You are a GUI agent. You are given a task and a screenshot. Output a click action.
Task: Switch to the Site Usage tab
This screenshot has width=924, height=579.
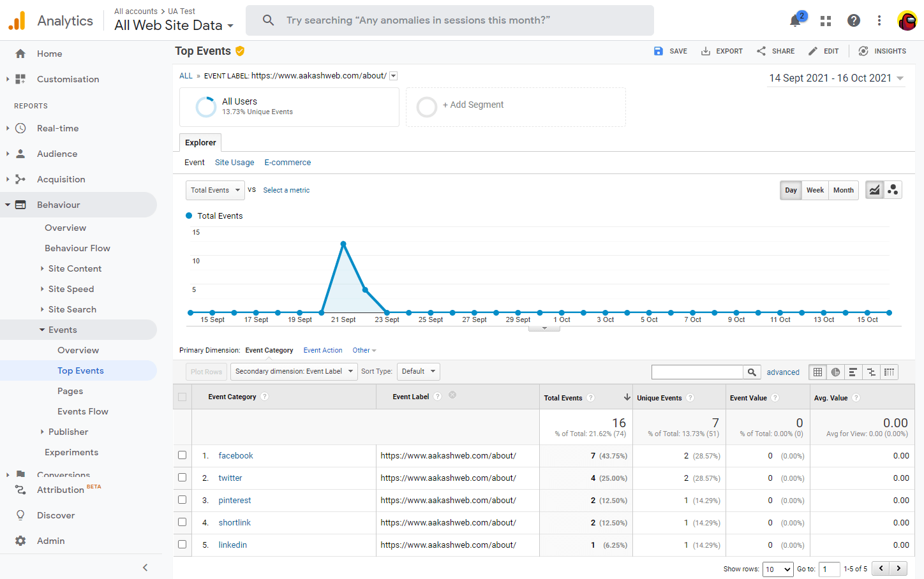coord(234,163)
